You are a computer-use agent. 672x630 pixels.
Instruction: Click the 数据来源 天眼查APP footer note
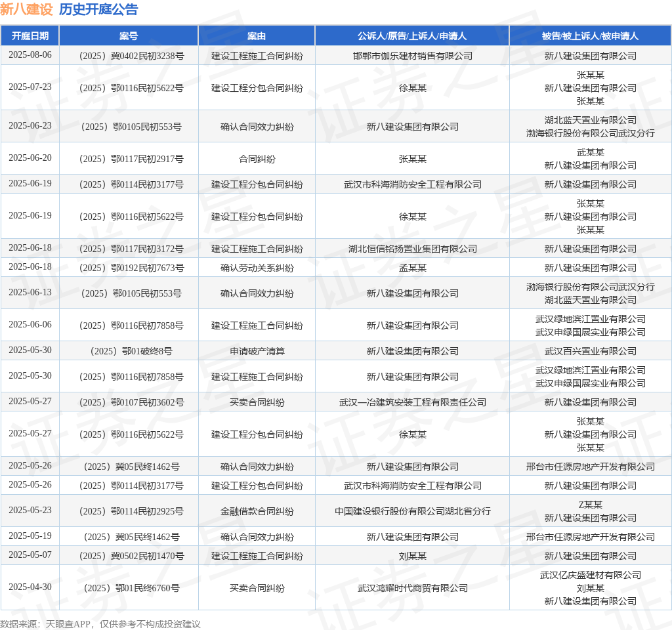click(x=100, y=624)
